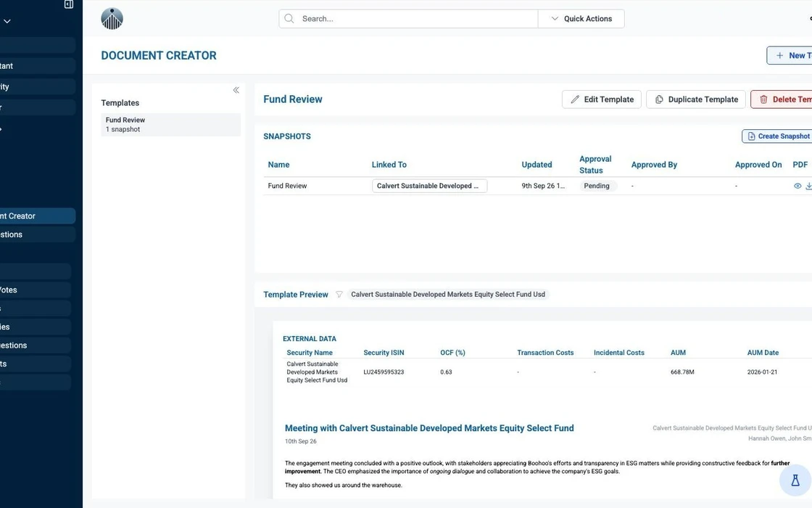Viewport: 812px width, 508px height.
Task: Click Duplicate Template
Action: point(696,99)
